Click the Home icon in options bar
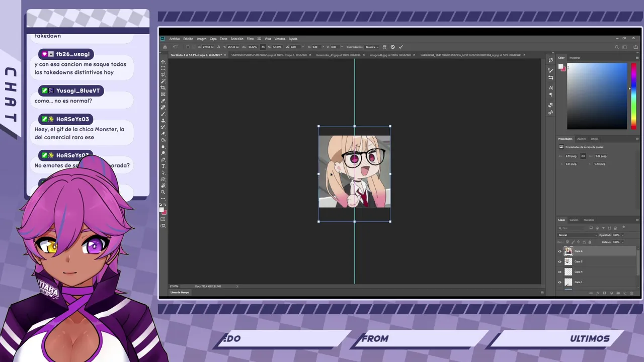Image resolution: width=644 pixels, height=362 pixels. pyautogui.click(x=165, y=47)
